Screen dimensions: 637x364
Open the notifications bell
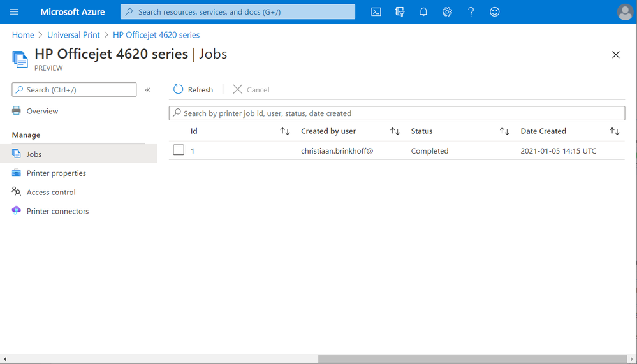point(423,11)
